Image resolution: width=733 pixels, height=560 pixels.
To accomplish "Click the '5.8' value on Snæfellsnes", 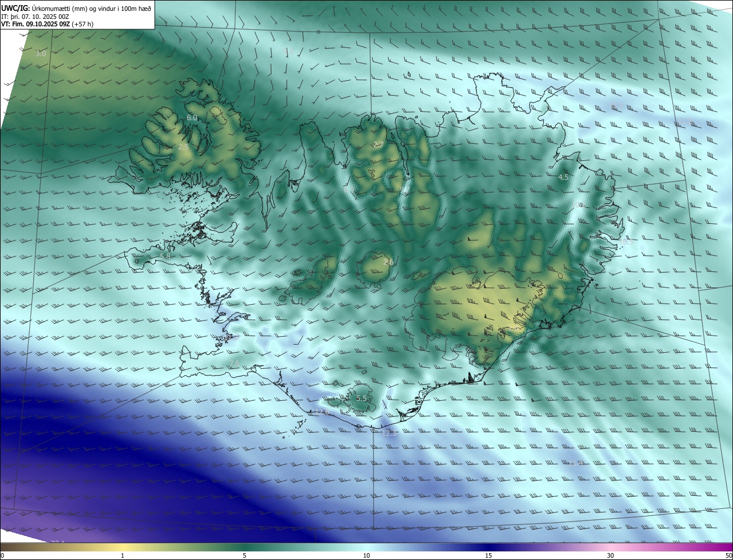I will 165,257.
